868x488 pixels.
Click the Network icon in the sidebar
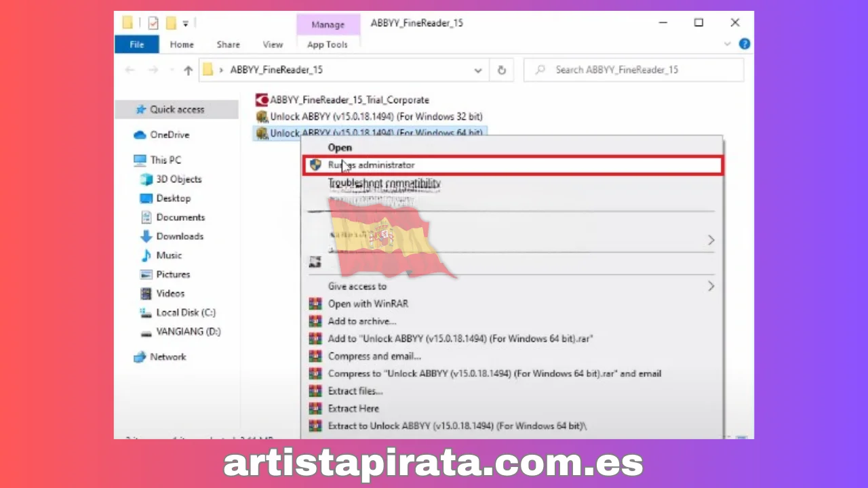140,357
